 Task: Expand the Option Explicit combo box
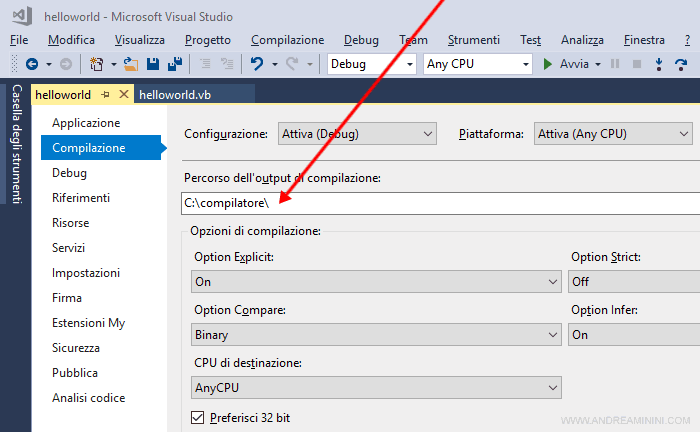coord(376,282)
